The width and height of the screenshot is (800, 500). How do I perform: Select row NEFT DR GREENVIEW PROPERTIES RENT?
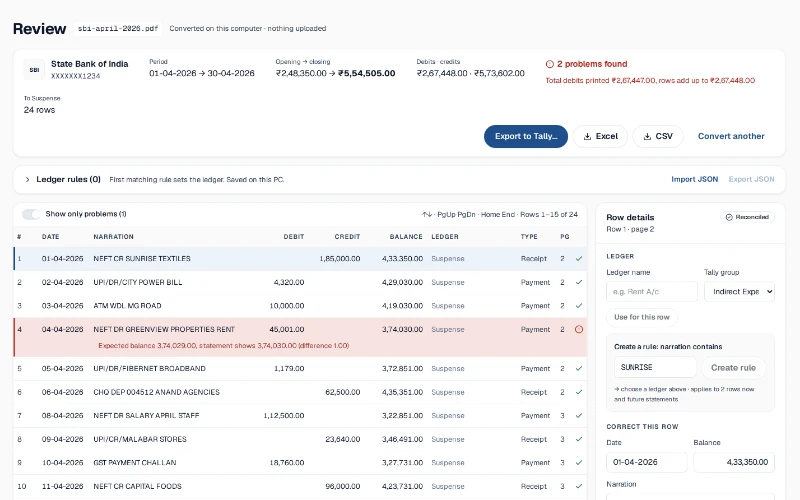(x=300, y=337)
